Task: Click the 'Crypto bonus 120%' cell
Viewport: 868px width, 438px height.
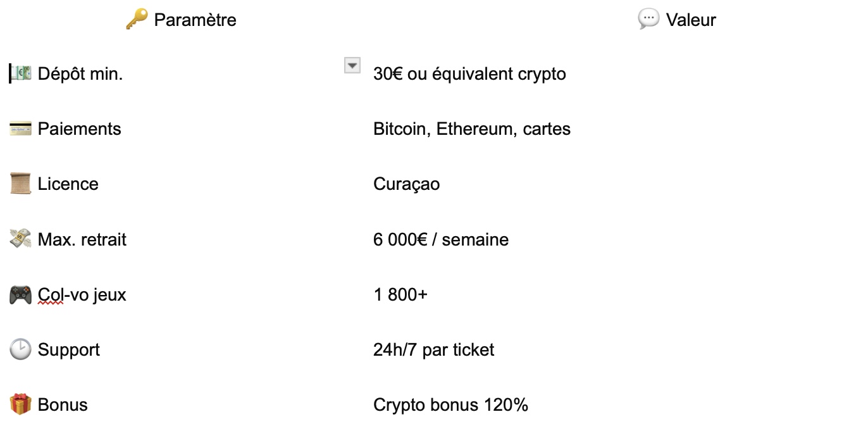Action: pos(450,405)
